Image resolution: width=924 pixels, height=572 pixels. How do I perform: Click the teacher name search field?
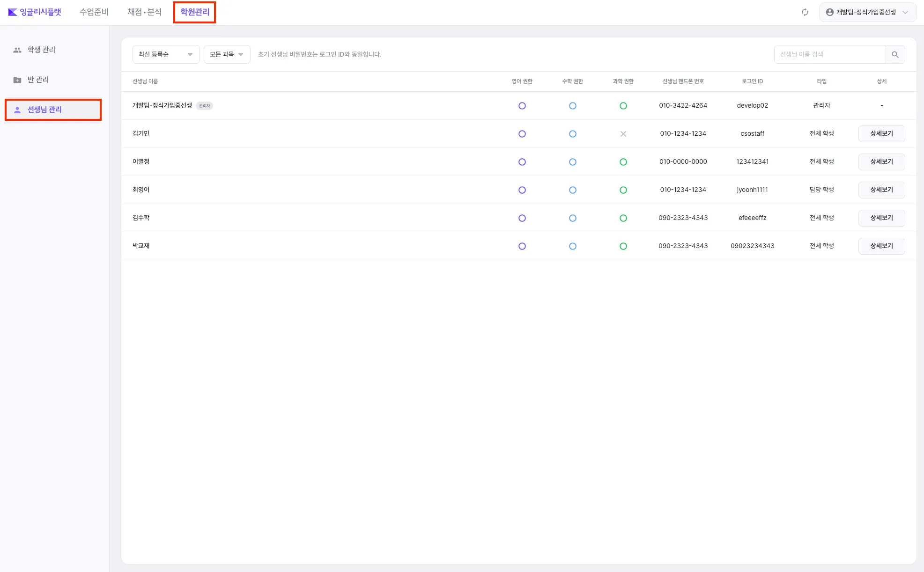(829, 54)
